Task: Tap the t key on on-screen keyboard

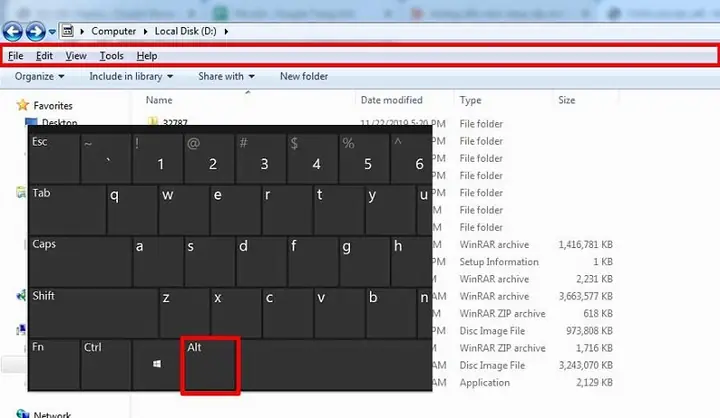Action: point(339,210)
